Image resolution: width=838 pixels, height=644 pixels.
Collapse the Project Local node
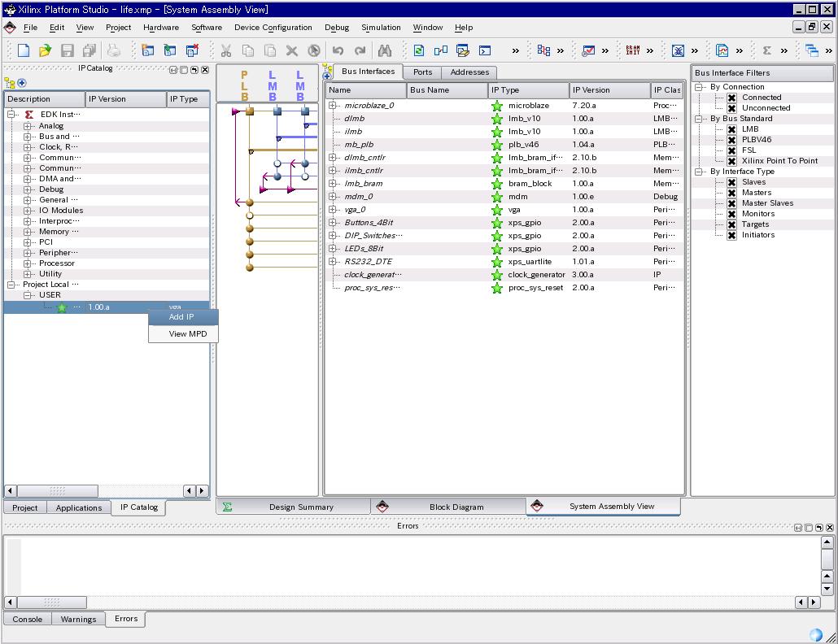pyautogui.click(x=11, y=285)
